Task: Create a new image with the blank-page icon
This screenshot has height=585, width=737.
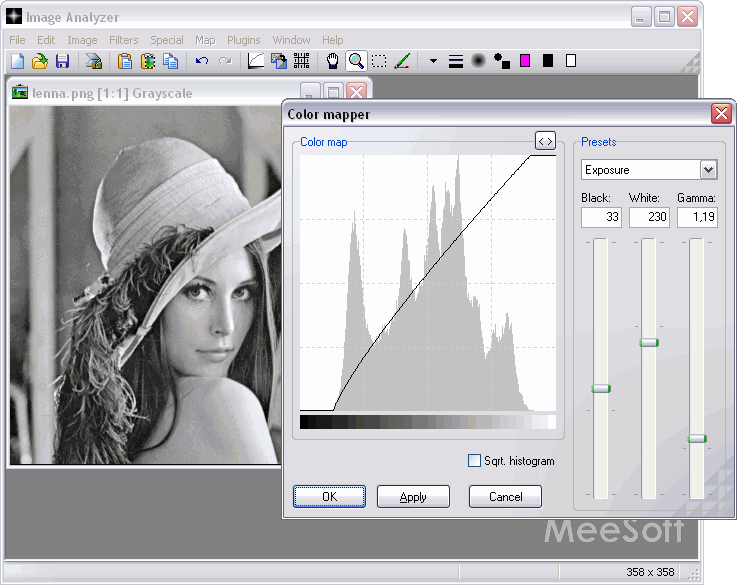Action: 17,61
